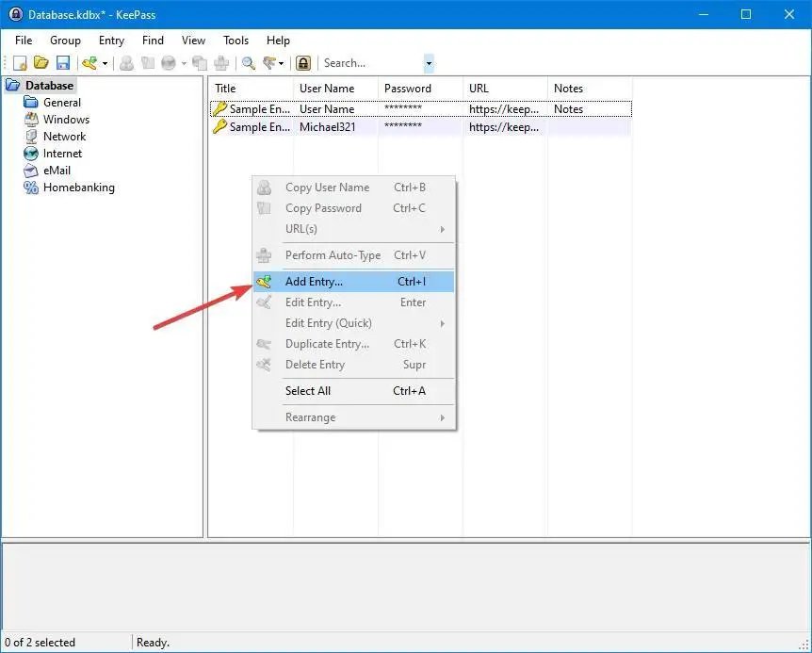Expand the URL(s) submenu
The image size is (812, 653).
point(353,229)
